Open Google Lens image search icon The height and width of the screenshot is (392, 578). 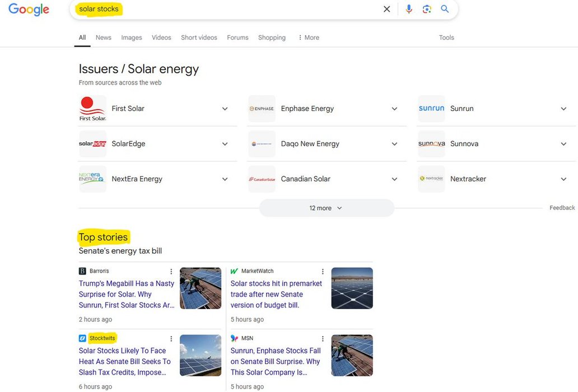pyautogui.click(x=427, y=9)
